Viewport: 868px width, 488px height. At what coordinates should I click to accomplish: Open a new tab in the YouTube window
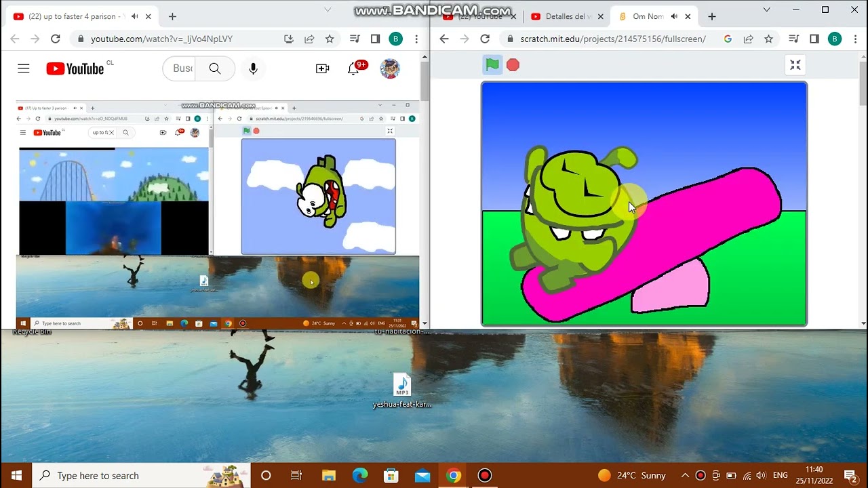point(172,16)
